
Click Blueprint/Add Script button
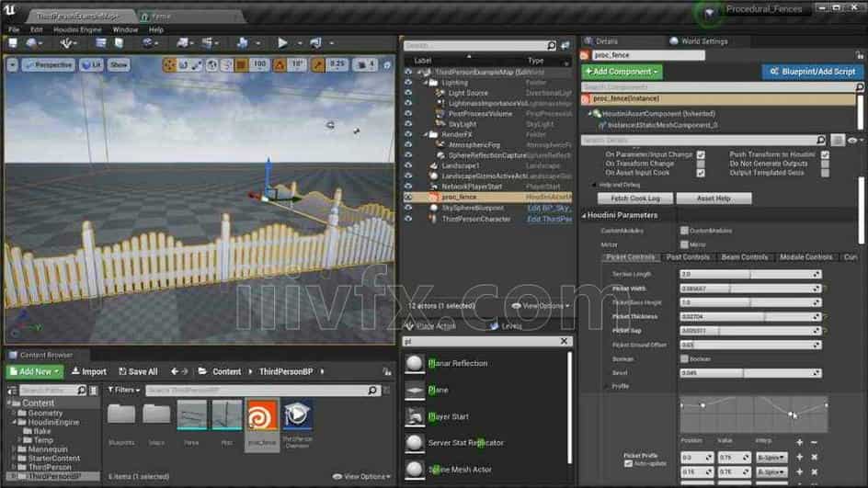pos(812,72)
